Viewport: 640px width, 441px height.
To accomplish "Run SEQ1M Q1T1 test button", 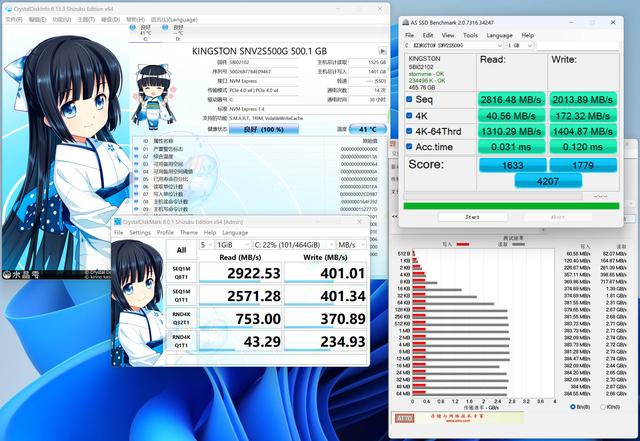I will click(x=181, y=296).
